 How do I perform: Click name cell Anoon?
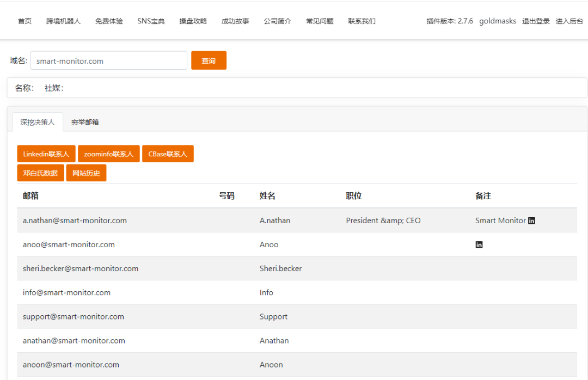click(x=271, y=365)
